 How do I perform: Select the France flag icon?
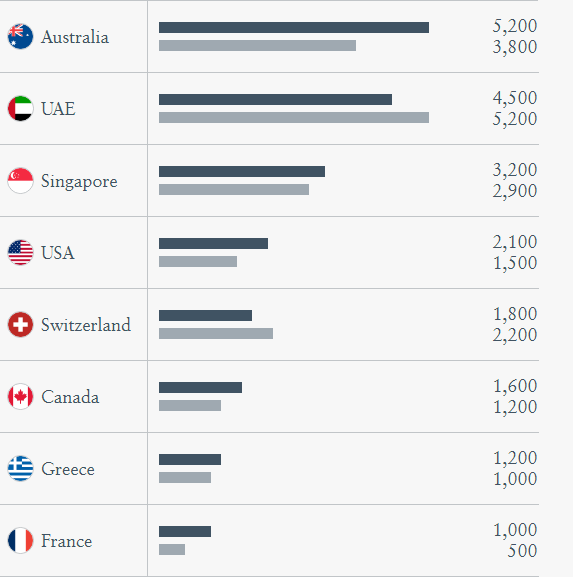click(20, 541)
